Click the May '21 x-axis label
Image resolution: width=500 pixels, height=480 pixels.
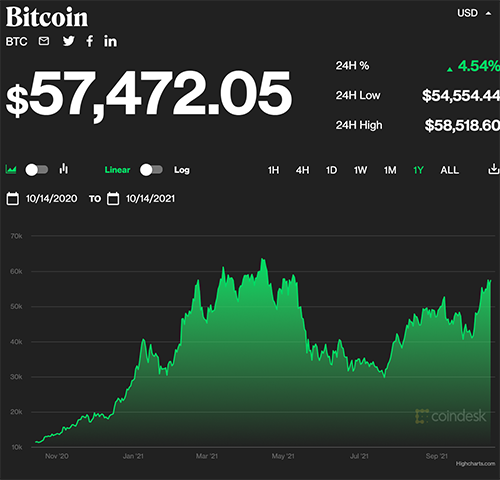[283, 456]
